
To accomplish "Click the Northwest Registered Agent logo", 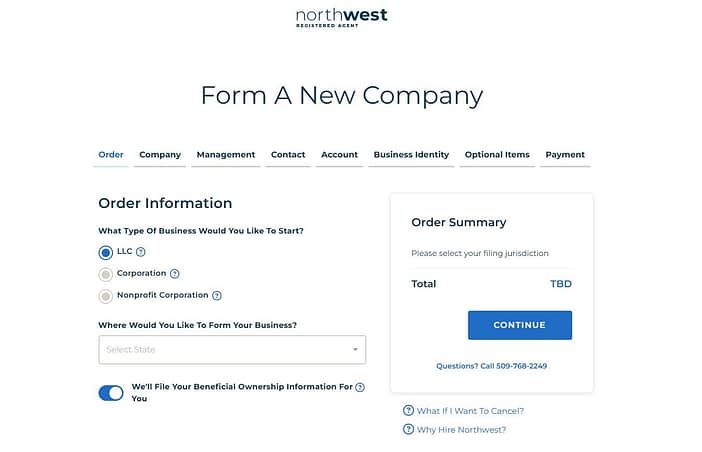I will [342, 18].
